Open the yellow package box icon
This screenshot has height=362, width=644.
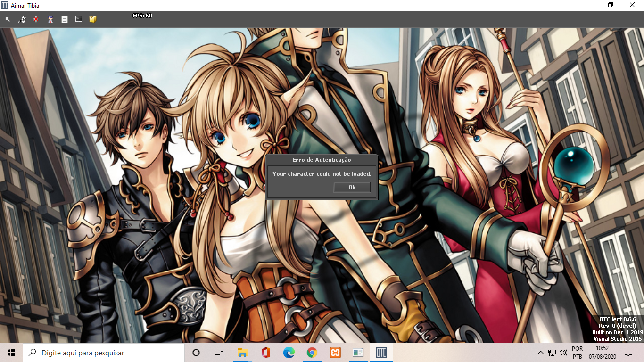coord(93,19)
